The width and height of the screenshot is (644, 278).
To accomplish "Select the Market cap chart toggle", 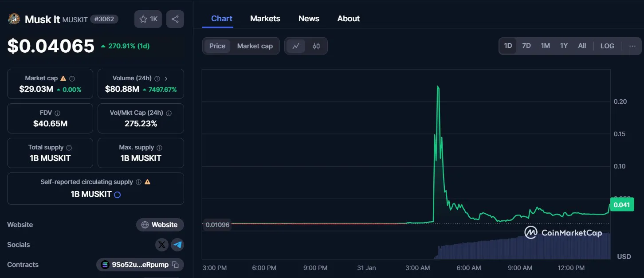I will pos(255,46).
